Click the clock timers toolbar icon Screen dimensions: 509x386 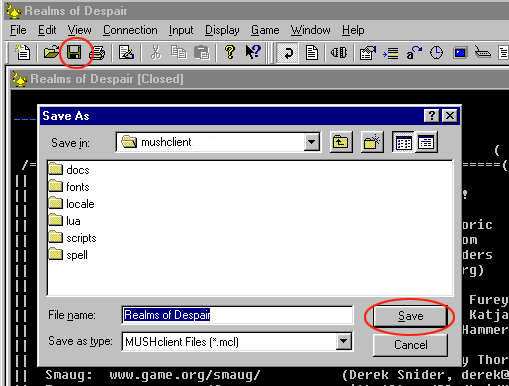pos(436,53)
